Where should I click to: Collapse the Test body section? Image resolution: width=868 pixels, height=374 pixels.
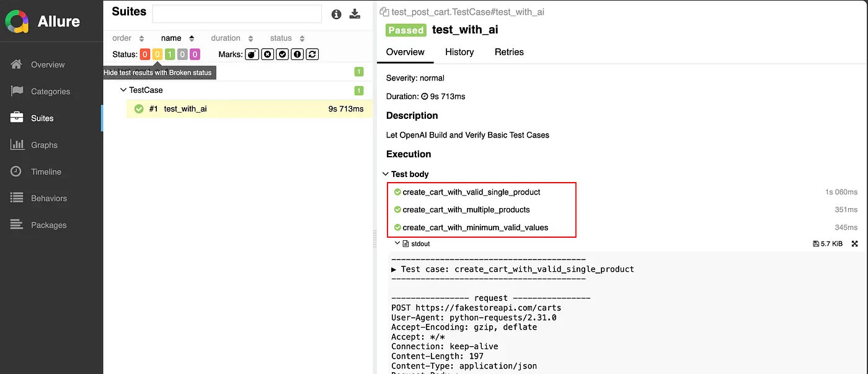386,175
